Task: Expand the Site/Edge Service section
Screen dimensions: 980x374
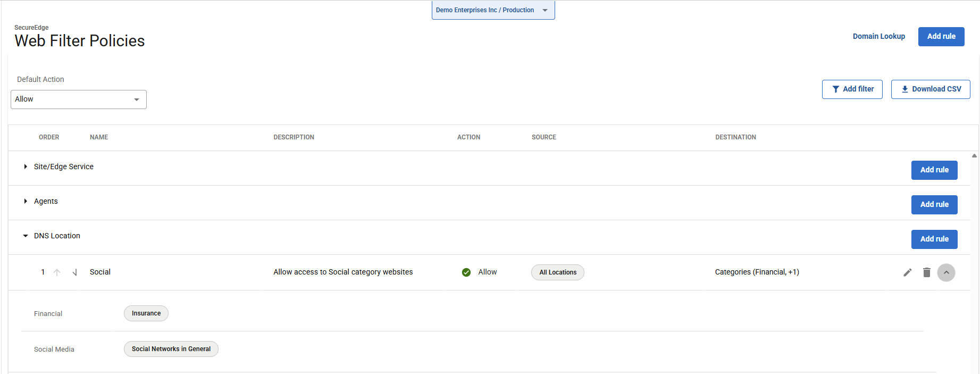Action: (x=26, y=167)
